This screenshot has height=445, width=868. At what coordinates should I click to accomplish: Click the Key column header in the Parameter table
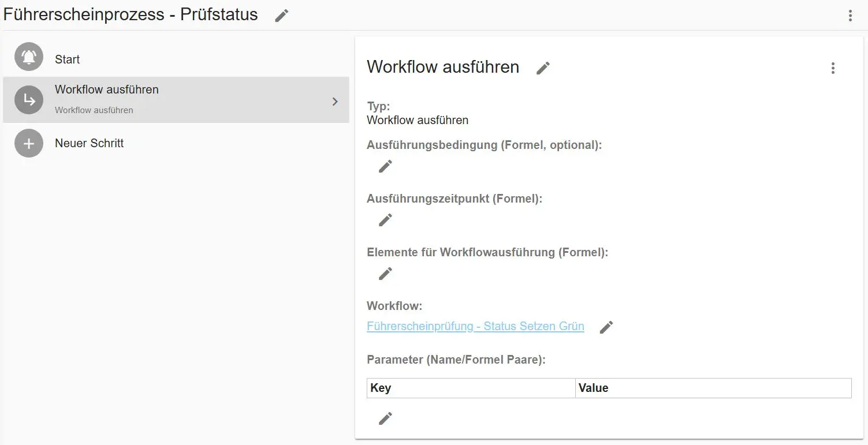[x=381, y=388]
